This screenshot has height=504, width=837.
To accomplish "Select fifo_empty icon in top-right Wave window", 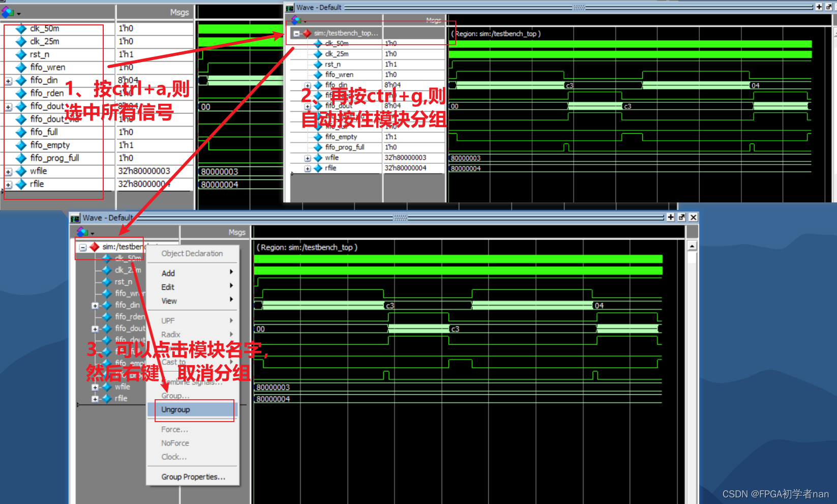I will click(x=318, y=137).
